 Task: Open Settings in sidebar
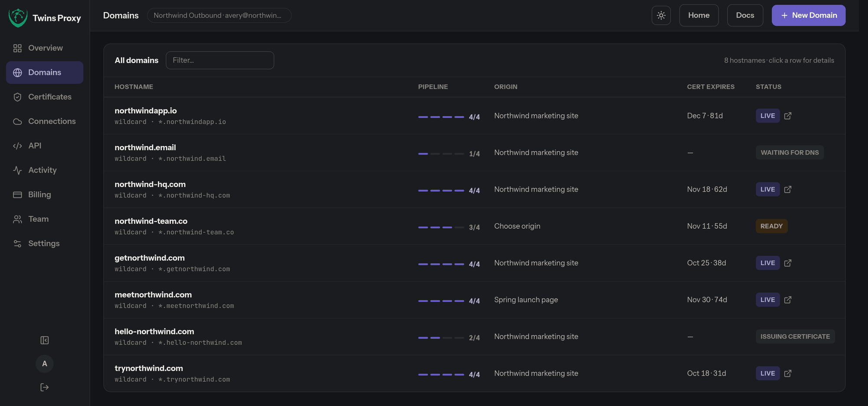point(45,243)
